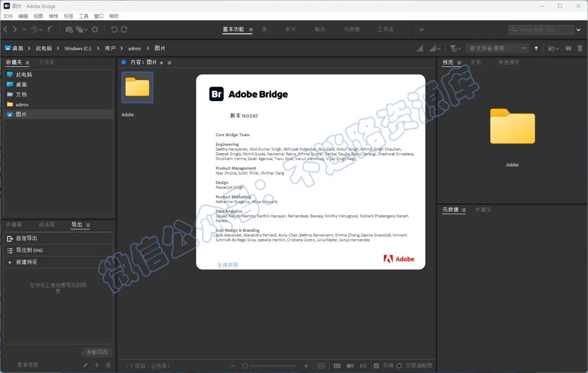
Task: Select the 自定导出 preset
Action: coord(58,238)
